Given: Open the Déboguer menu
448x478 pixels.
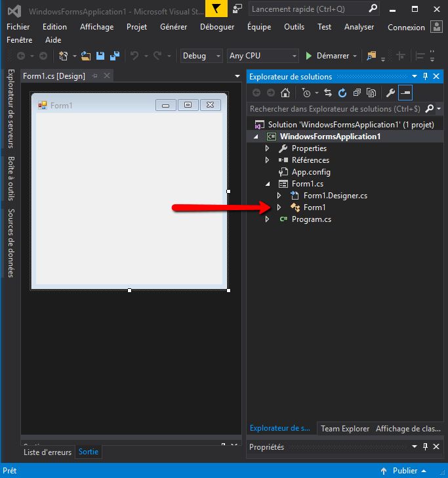Looking at the screenshot, I should tap(217, 27).
